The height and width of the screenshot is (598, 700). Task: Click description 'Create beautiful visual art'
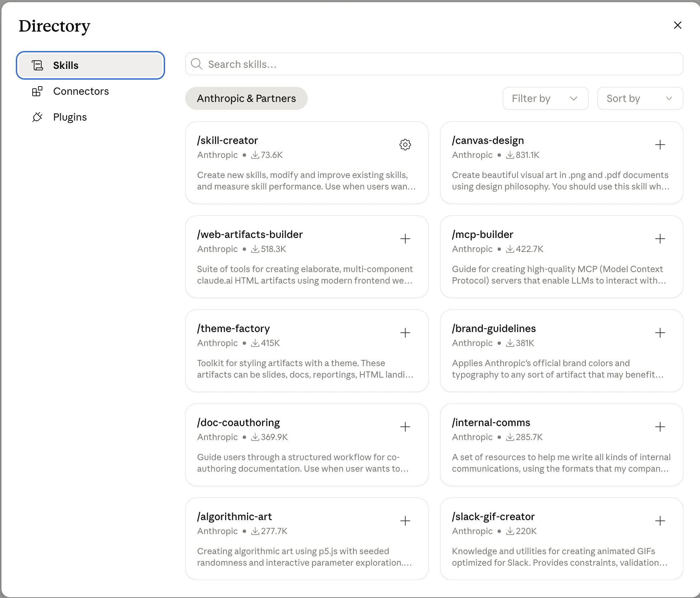[x=561, y=181]
